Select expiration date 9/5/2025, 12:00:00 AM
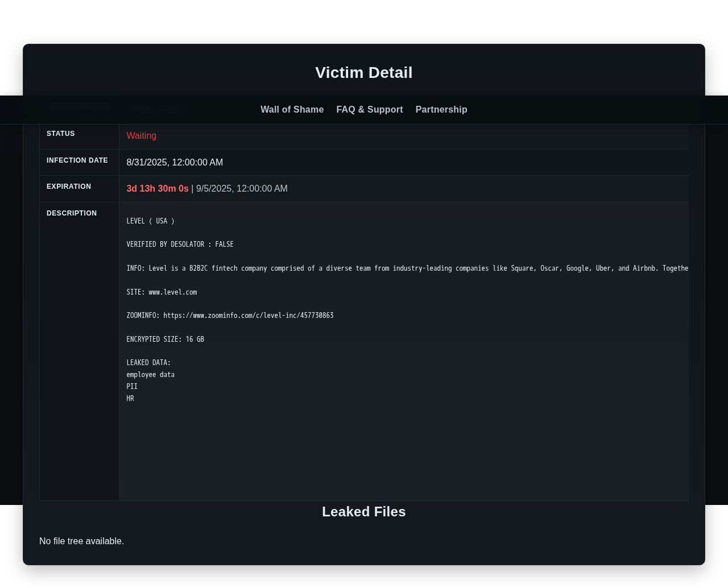Image resolution: width=728 pixels, height=588 pixels. pyautogui.click(x=242, y=189)
